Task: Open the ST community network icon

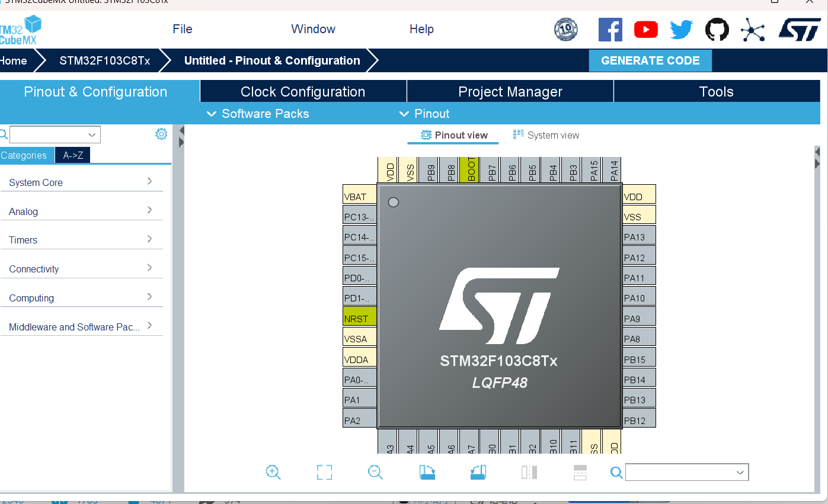Action: pyautogui.click(x=752, y=30)
